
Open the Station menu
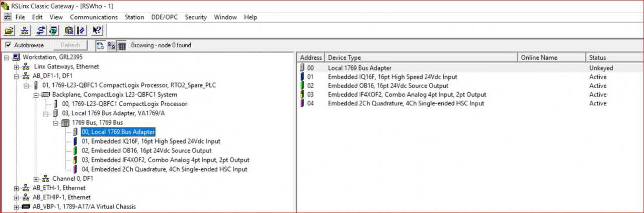(x=134, y=17)
